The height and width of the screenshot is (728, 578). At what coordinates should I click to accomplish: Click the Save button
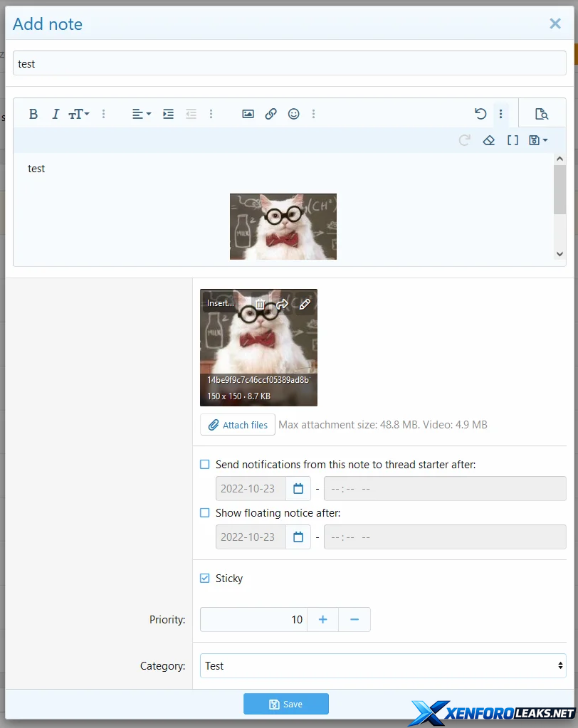(x=286, y=704)
